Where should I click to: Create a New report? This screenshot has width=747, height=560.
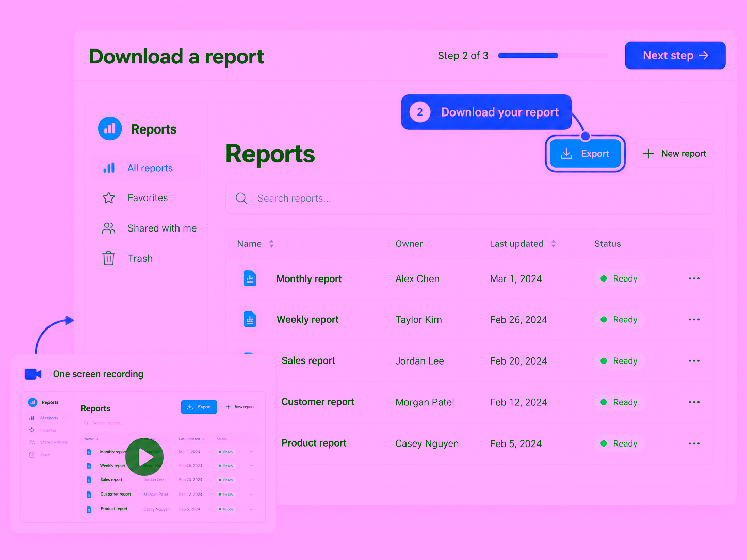pyautogui.click(x=674, y=154)
